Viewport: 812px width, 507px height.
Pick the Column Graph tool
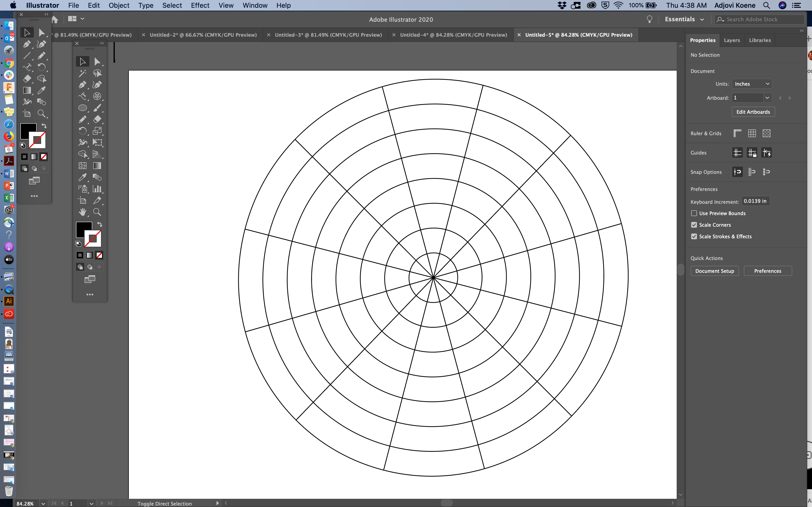pyautogui.click(x=97, y=189)
